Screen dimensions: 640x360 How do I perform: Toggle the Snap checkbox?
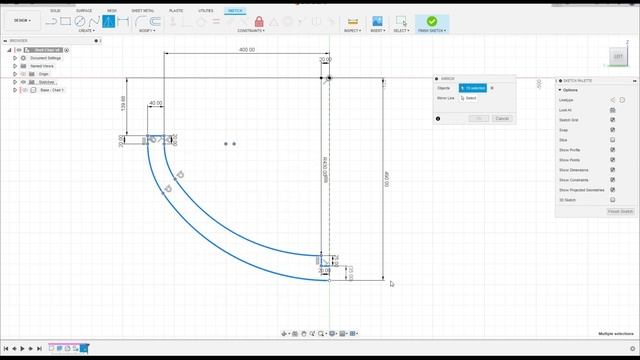click(x=613, y=130)
